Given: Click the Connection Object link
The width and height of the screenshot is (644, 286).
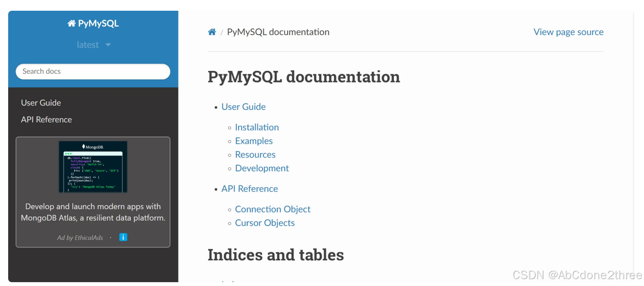Looking at the screenshot, I should coord(273,209).
